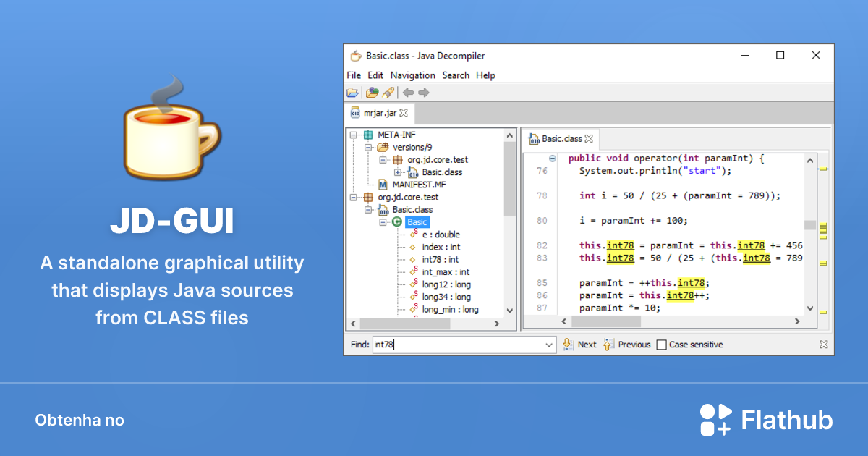Click the Next arrow icon in Find bar

569,344
